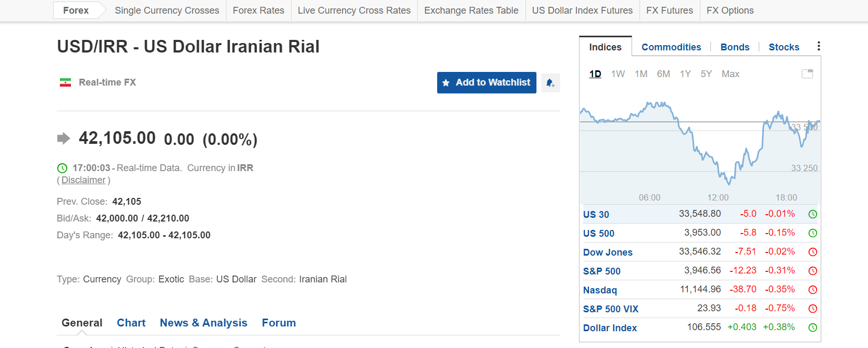This screenshot has width=868, height=348.
Task: Open the FX Options menu item
Action: (730, 10)
